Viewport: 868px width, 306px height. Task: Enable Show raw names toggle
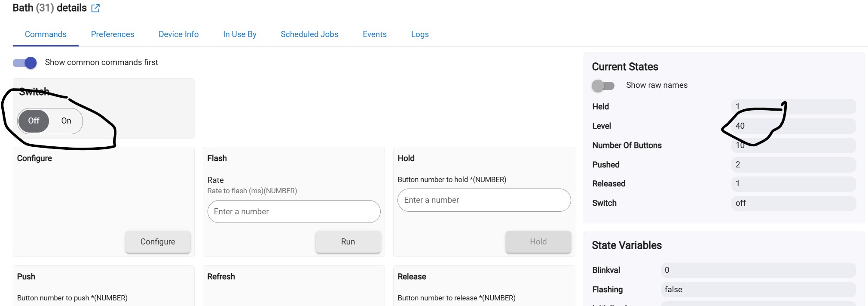[x=603, y=86]
